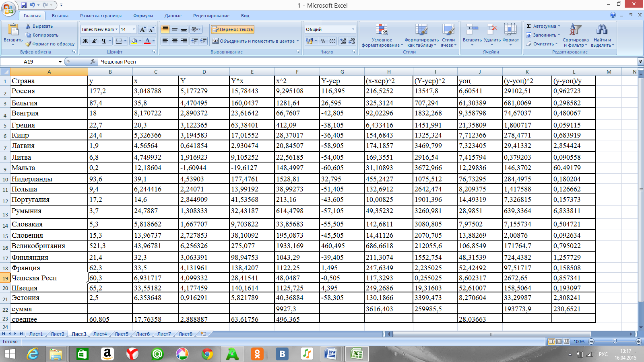This screenshot has height=362, width=644.
Task: Expand the number format dropdown Общий
Action: click(353, 29)
